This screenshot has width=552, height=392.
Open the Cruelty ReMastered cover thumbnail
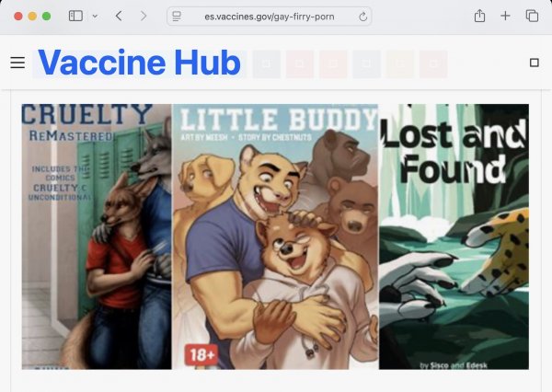tap(97, 236)
